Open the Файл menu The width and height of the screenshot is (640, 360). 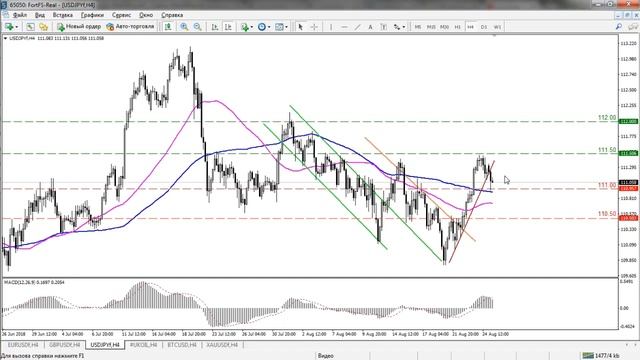click(x=20, y=15)
